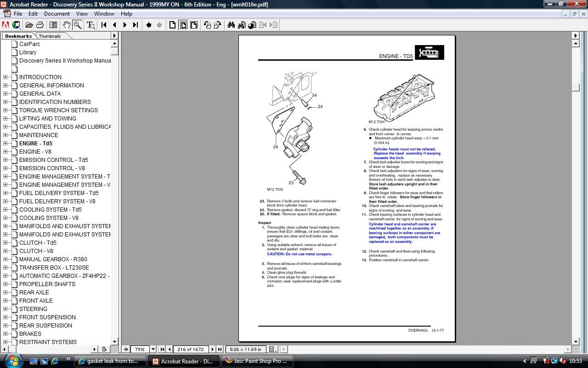Viewport: 588px width, 368px height.
Task: Click status bar navigation pane splitter button
Action: 125,349
